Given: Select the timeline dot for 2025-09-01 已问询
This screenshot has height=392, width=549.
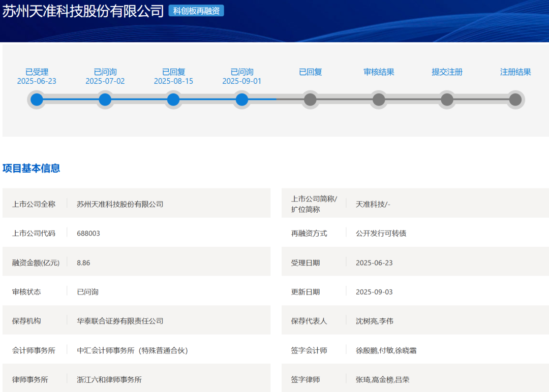Looking at the screenshot, I should tap(242, 100).
